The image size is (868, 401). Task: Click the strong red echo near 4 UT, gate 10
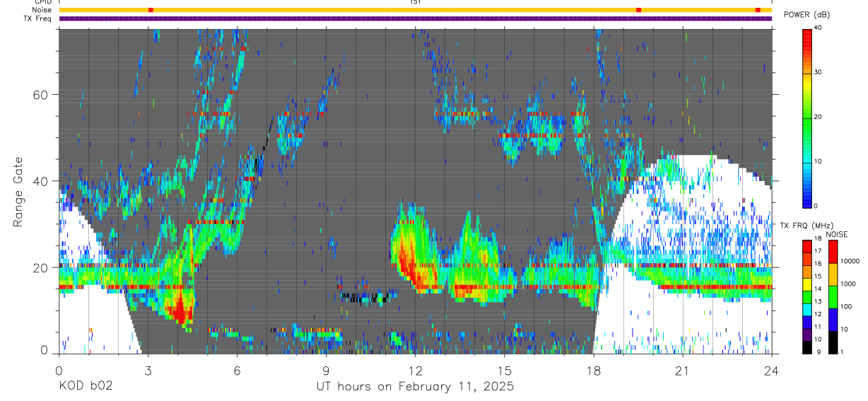[x=180, y=309]
